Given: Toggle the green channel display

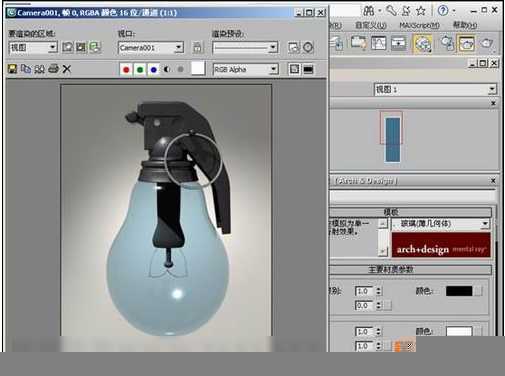Looking at the screenshot, I should [140, 70].
